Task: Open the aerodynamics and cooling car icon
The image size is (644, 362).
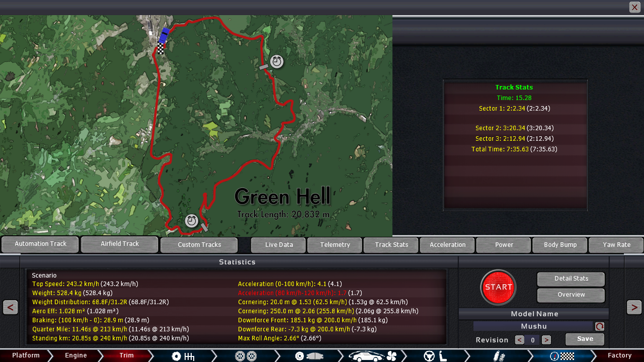Action: pos(373,356)
